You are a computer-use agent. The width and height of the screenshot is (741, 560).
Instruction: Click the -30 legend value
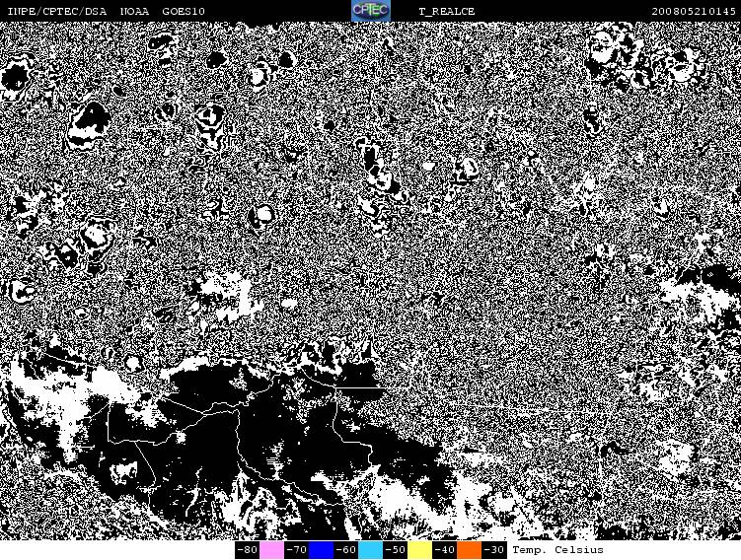point(494,549)
